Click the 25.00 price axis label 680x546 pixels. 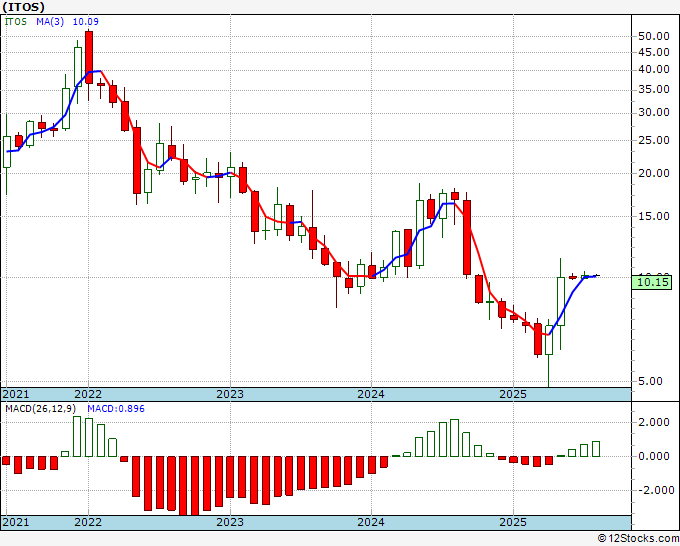point(654,141)
